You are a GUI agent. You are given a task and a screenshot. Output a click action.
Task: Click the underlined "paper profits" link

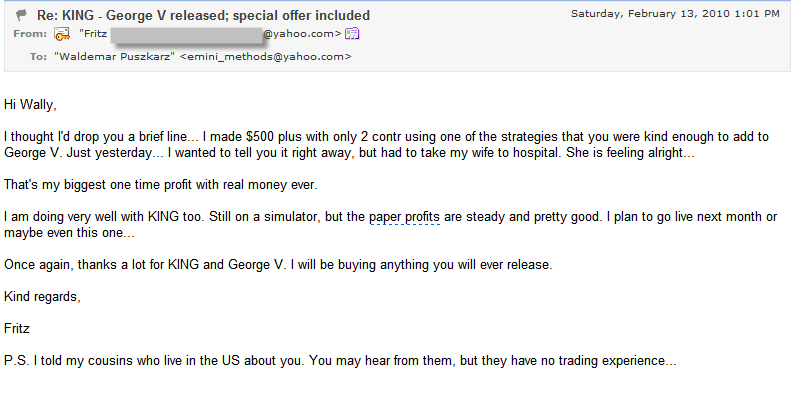pyautogui.click(x=405, y=217)
